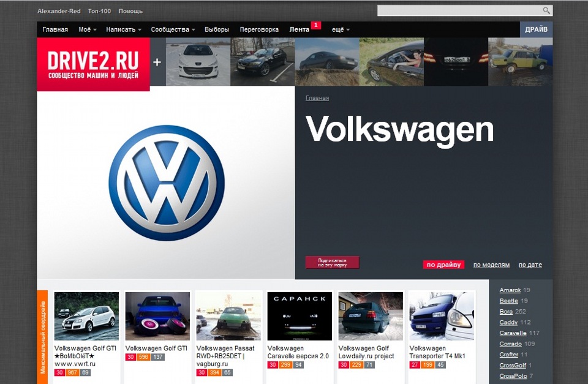
Task: Click the 967 orange counter badge
Action: pyautogui.click(x=72, y=372)
